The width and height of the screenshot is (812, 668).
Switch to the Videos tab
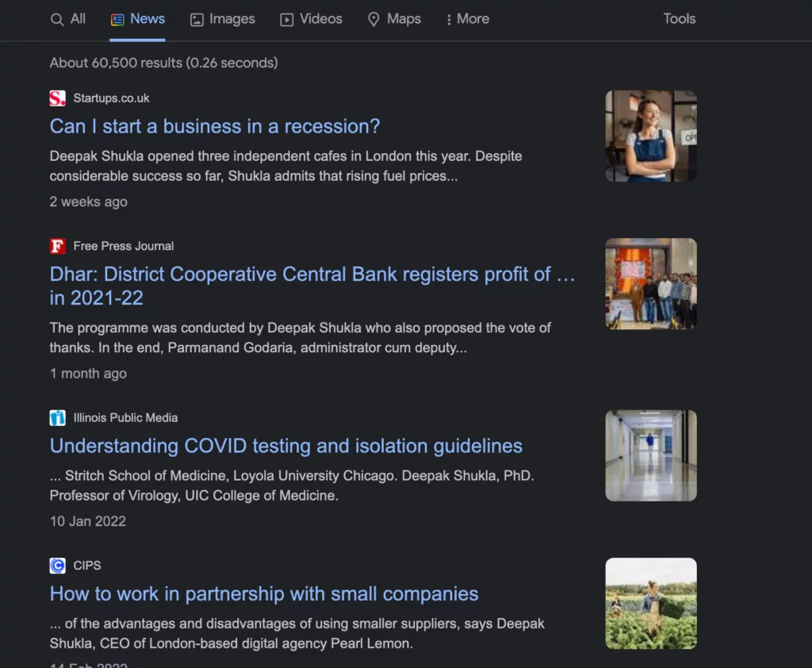pyautogui.click(x=311, y=19)
